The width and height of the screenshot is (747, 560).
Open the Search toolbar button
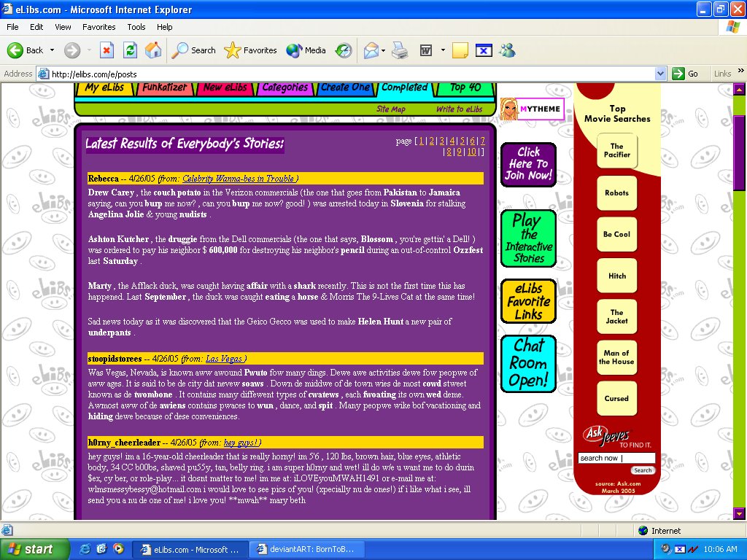[x=193, y=50]
